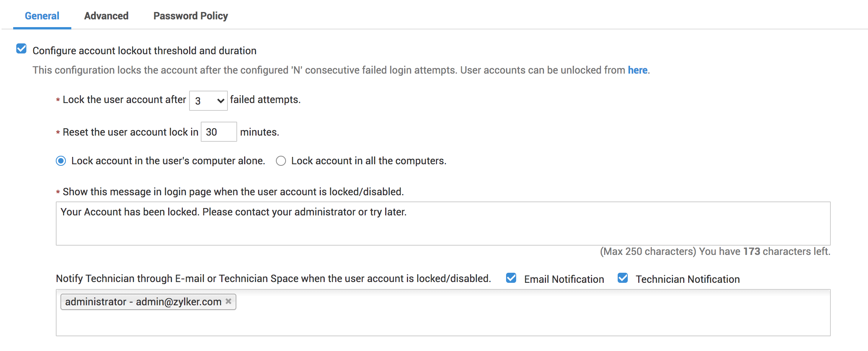The height and width of the screenshot is (351, 868).
Task: Open the failed attempts count dropdown
Action: coord(208,101)
